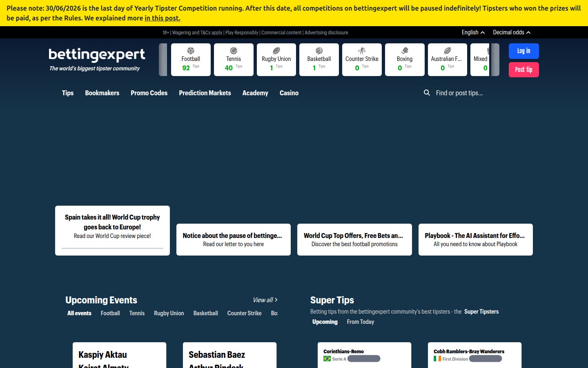Select the All events filter tab
The width and height of the screenshot is (588, 368).
[79, 313]
